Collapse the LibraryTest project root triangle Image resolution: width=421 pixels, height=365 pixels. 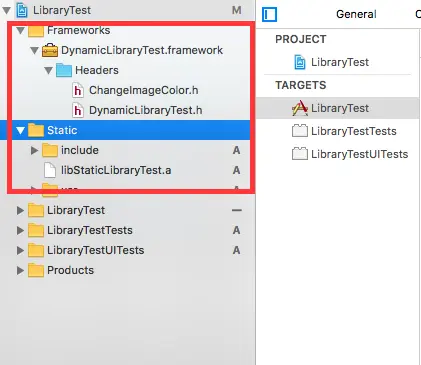[x=6, y=10]
